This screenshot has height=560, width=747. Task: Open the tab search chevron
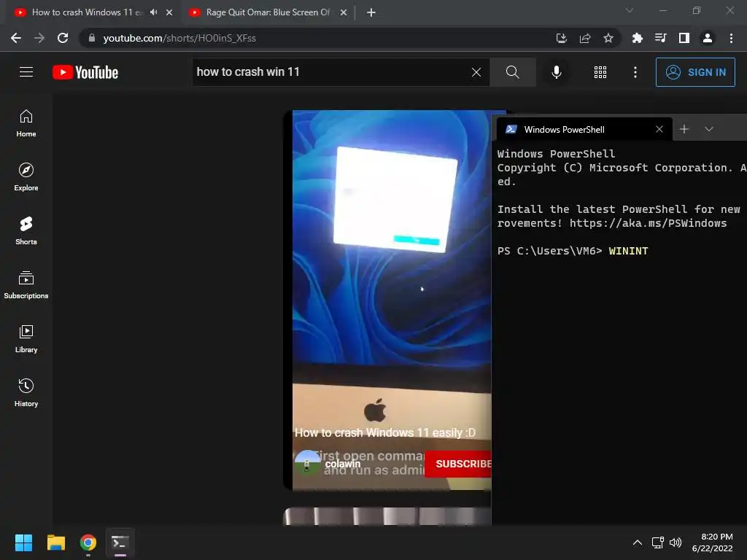point(630,10)
